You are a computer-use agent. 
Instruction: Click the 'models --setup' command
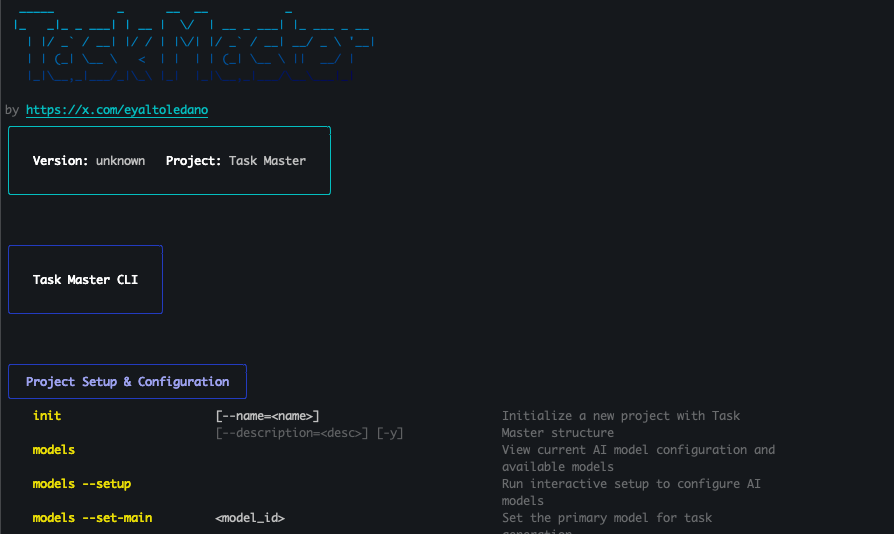coord(82,484)
